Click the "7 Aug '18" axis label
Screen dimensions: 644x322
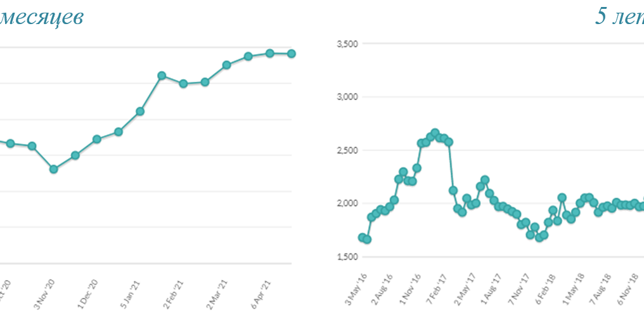pos(602,290)
